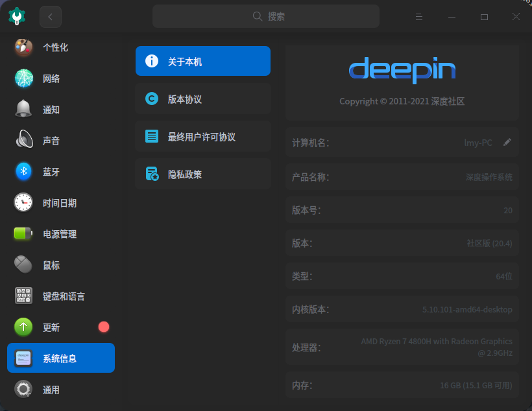The width and height of the screenshot is (532, 411).
Task: Select the 键盘和语言 label
Action: tap(64, 296)
